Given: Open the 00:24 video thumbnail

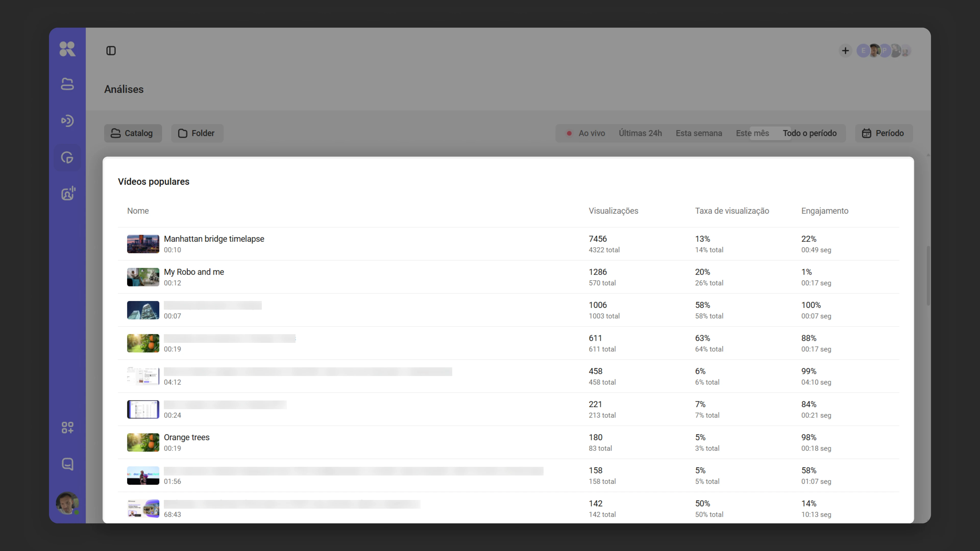Looking at the screenshot, I should [x=143, y=409].
